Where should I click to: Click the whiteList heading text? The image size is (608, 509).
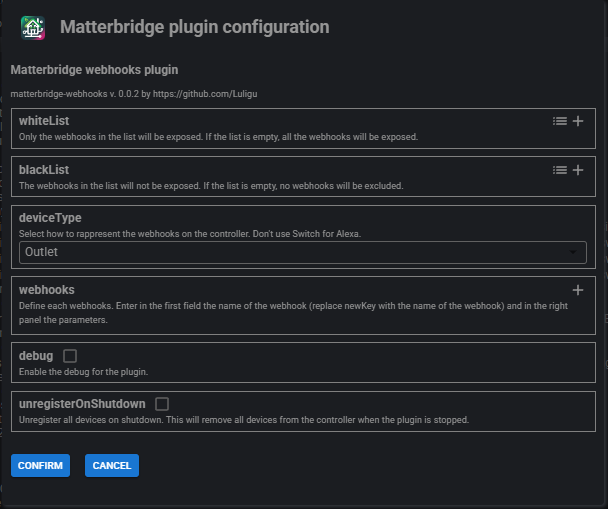(x=44, y=121)
